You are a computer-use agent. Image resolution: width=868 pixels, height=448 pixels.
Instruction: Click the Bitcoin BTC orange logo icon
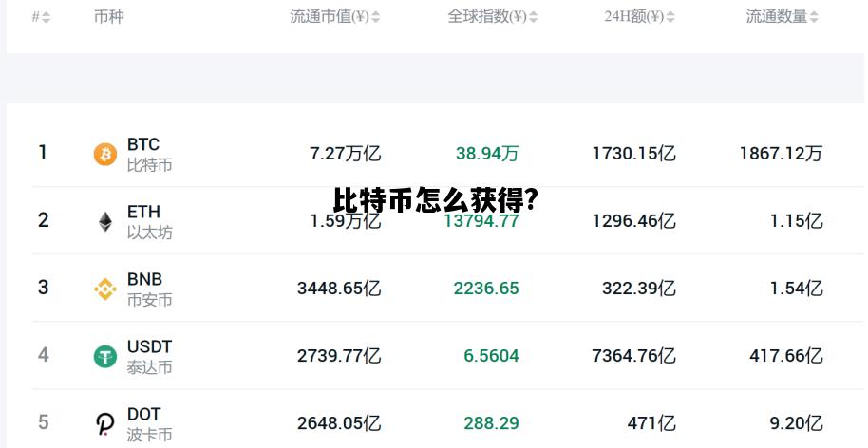click(x=105, y=154)
